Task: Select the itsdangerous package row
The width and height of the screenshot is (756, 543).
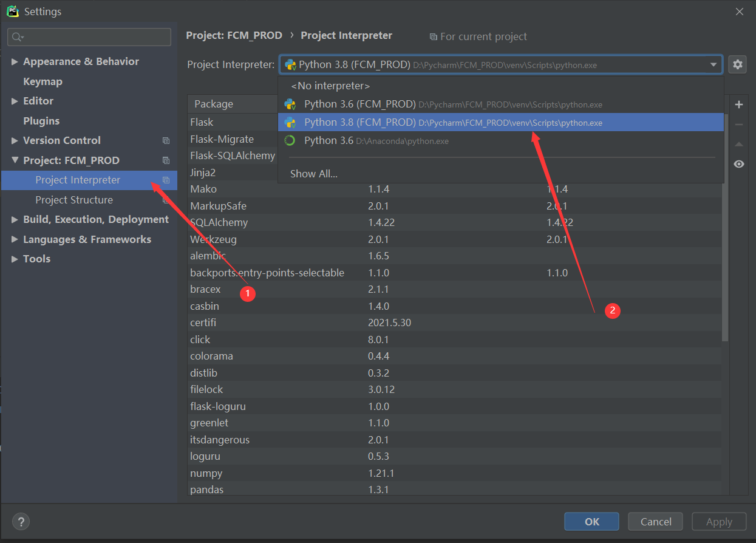Action: (454, 440)
